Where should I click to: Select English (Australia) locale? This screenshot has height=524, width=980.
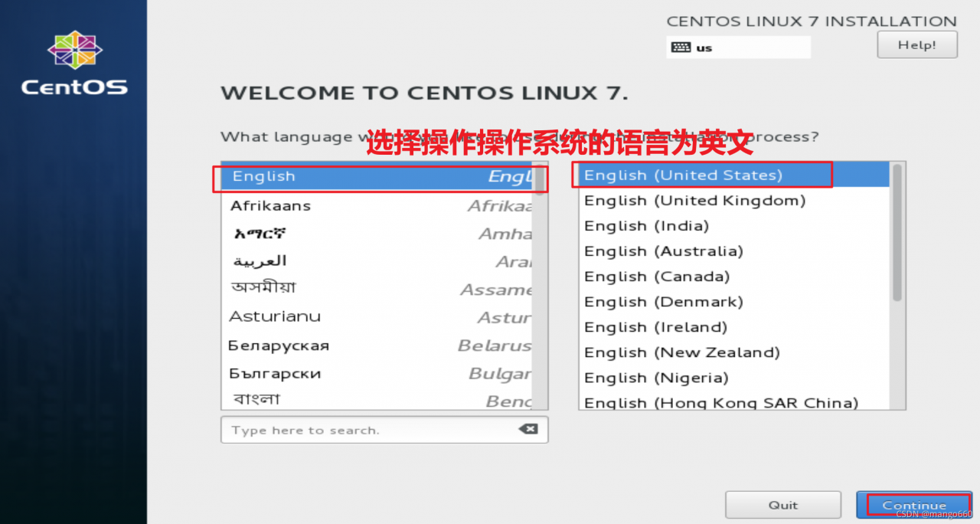(x=662, y=251)
